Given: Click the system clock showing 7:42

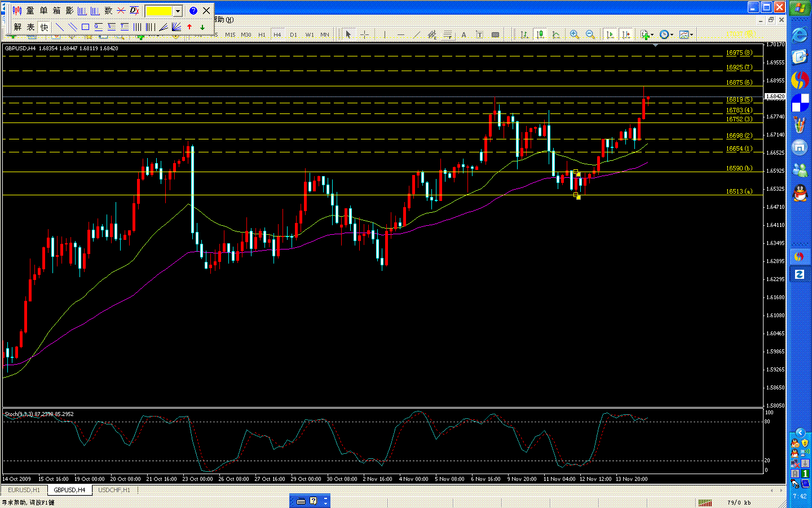Looking at the screenshot, I should (x=800, y=497).
